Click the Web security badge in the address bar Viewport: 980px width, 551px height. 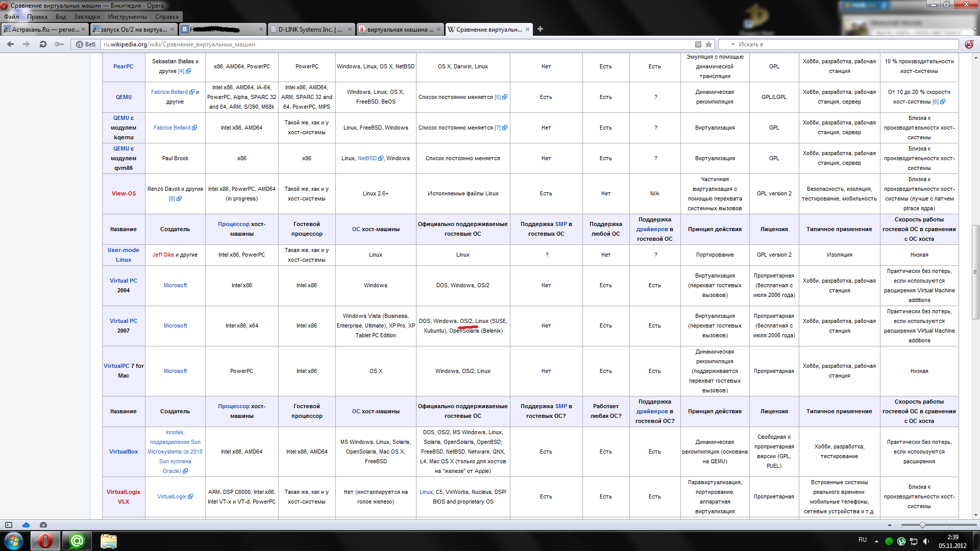coord(85,44)
